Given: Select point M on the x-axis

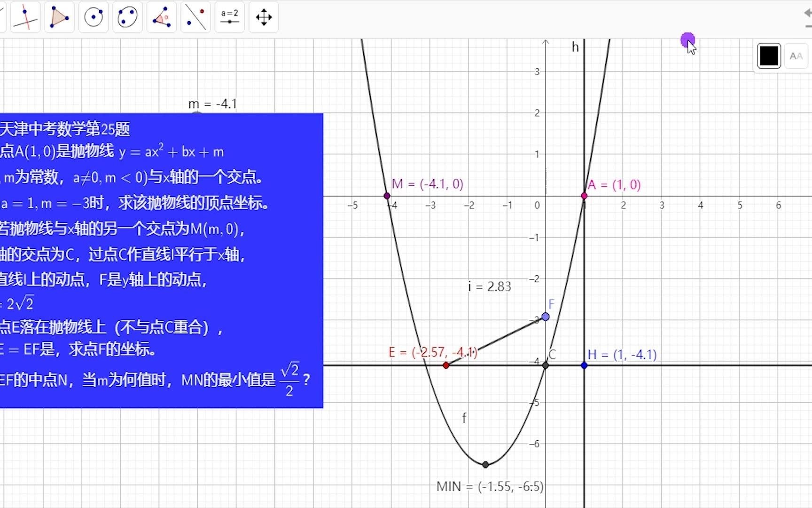Looking at the screenshot, I should pos(387,195).
